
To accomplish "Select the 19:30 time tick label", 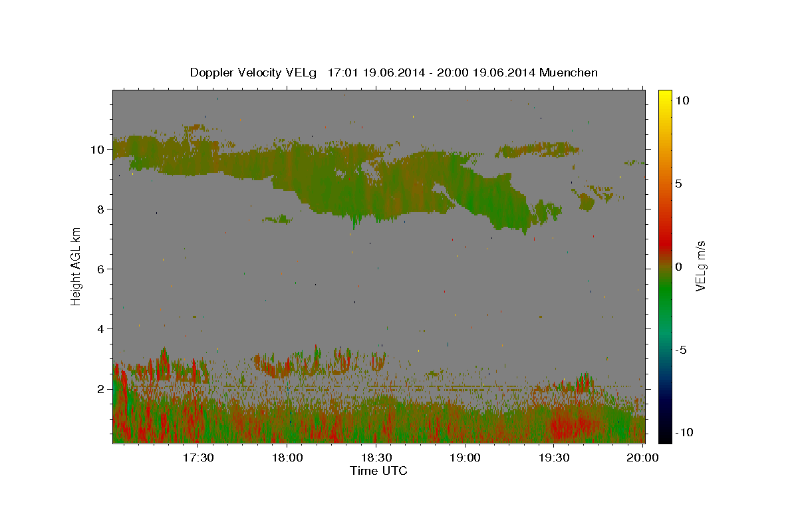I will [x=553, y=458].
